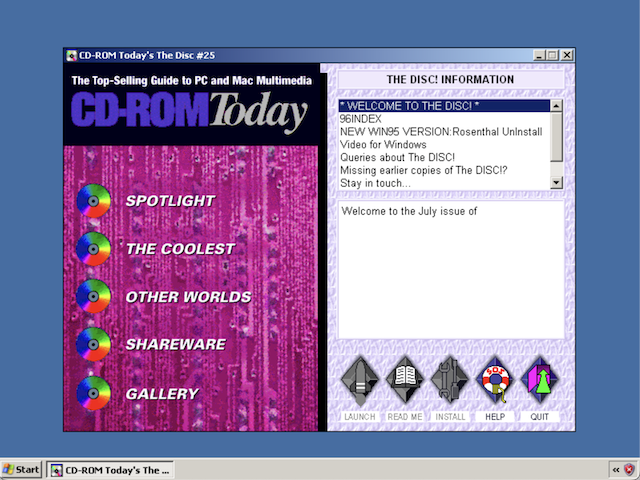Select '* WELCOME TO THE DISC! *' list entry
640x480 pixels.
tap(444, 106)
